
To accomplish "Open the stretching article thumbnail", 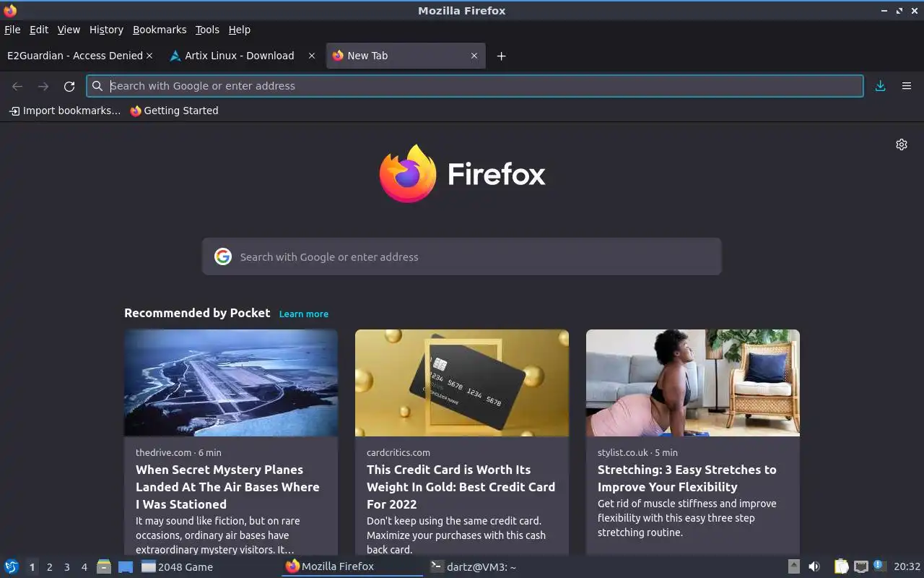I will pyautogui.click(x=693, y=383).
